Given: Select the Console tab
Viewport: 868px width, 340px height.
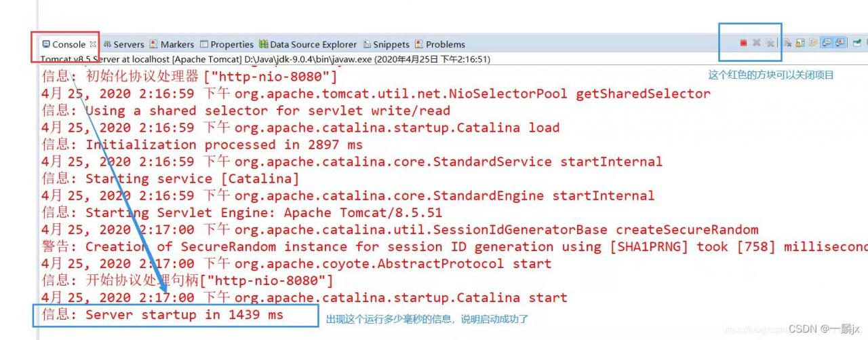Looking at the screenshot, I should pos(64,44).
